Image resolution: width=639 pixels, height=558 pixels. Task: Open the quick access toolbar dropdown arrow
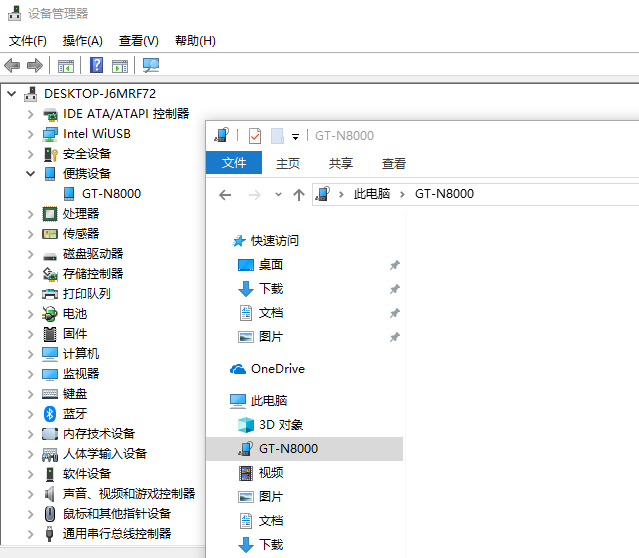coord(296,137)
